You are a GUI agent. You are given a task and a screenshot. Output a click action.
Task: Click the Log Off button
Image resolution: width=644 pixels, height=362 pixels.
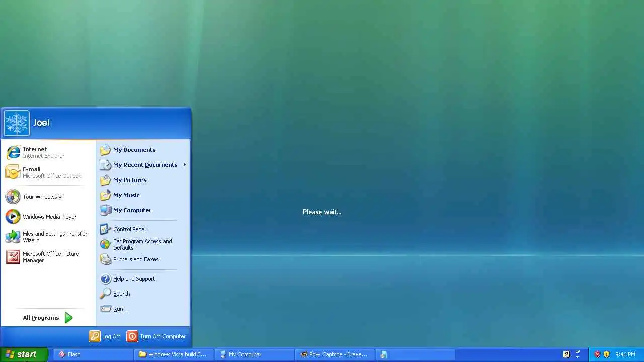(105, 336)
